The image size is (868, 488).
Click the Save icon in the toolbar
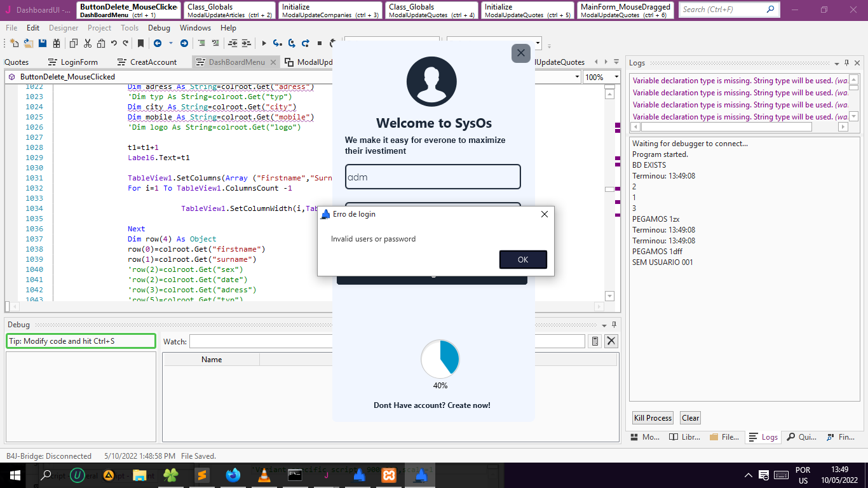43,43
